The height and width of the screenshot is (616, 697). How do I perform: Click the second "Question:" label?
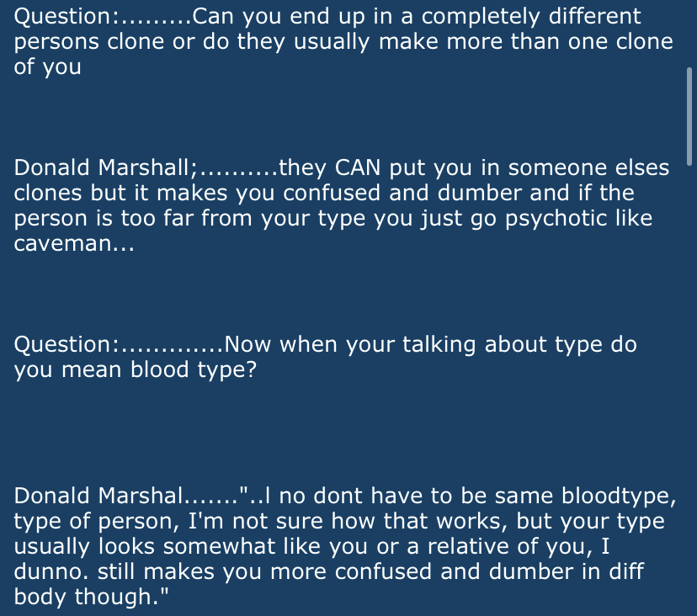coord(67,344)
